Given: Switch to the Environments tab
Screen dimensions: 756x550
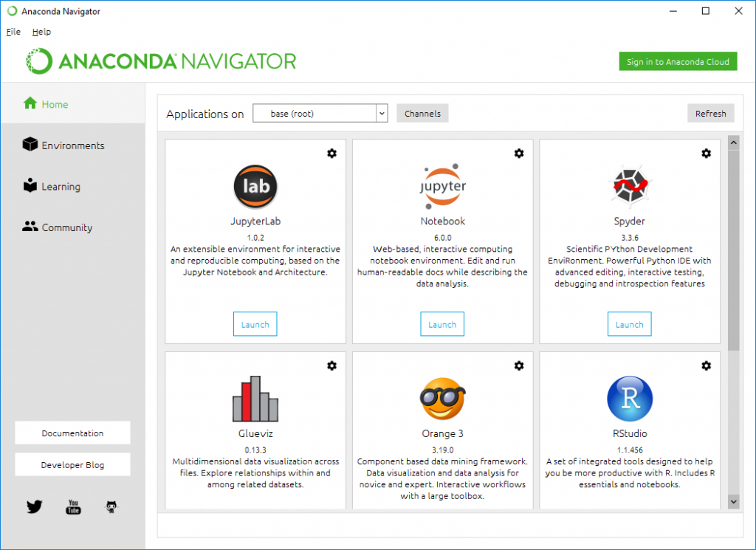Looking at the screenshot, I should point(72,145).
